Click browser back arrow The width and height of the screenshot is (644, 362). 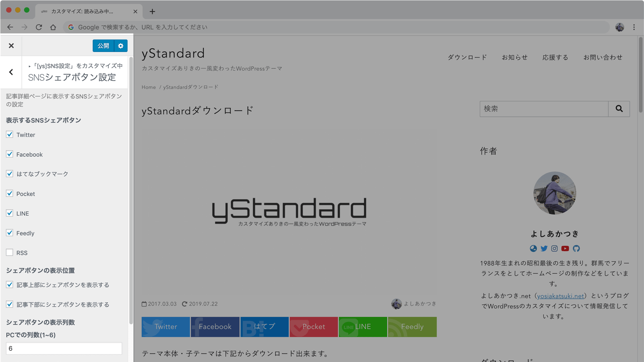tap(10, 27)
